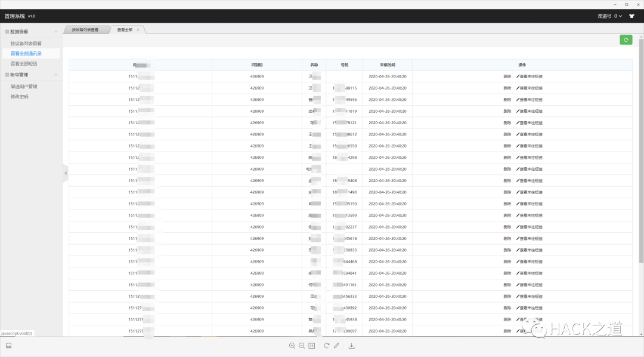Click the 采集时间 column header

coord(388,65)
